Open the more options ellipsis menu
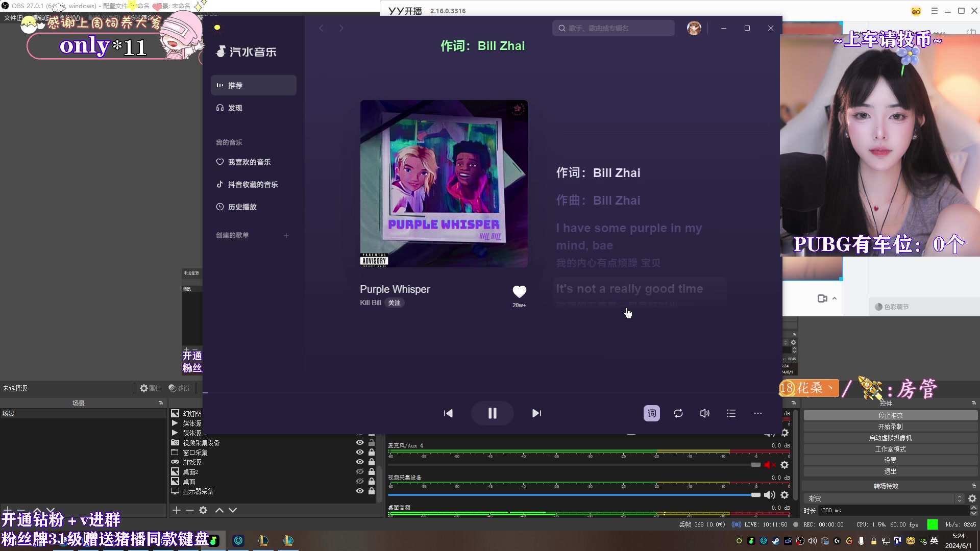The width and height of the screenshot is (980, 551). point(758,413)
